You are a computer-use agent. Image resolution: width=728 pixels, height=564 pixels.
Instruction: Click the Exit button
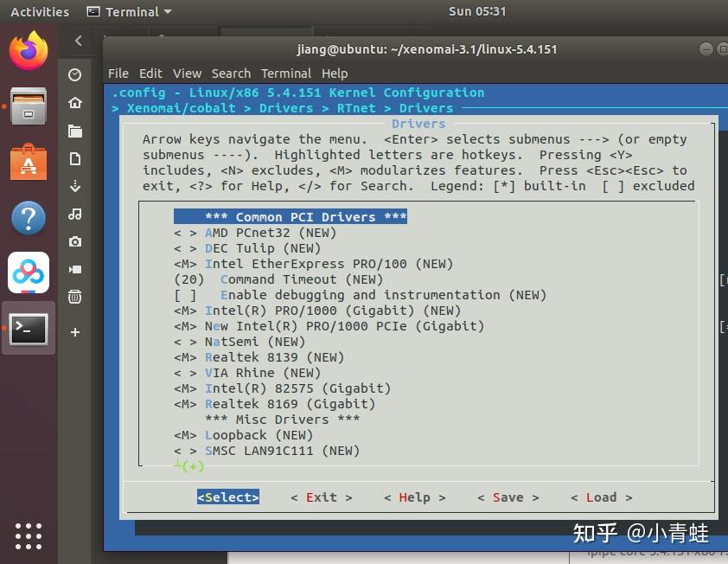[x=322, y=497]
